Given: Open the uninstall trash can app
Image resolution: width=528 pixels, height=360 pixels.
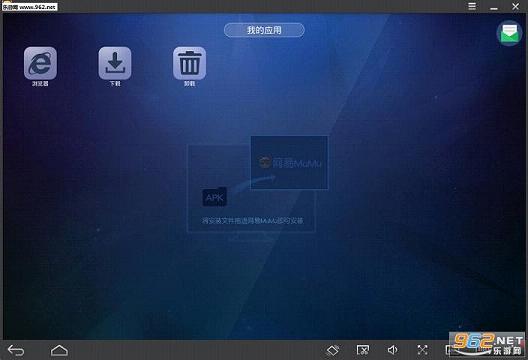Looking at the screenshot, I should [189, 63].
